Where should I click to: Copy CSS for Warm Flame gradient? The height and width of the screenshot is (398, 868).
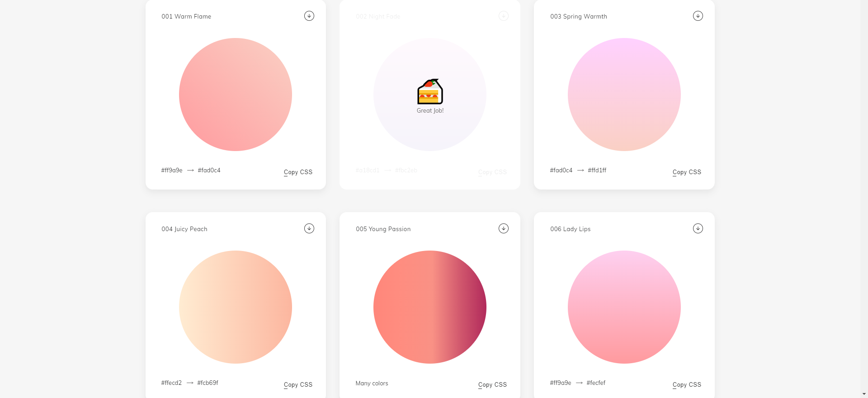pyautogui.click(x=298, y=172)
